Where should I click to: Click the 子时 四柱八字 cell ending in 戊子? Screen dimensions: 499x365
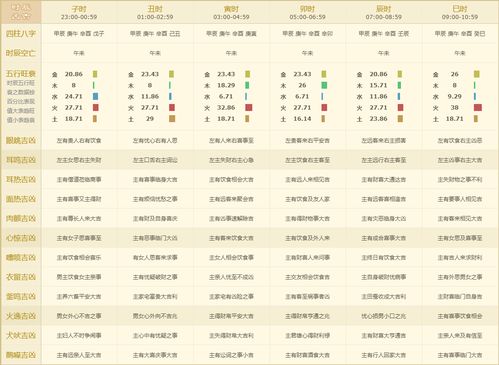pos(79,34)
